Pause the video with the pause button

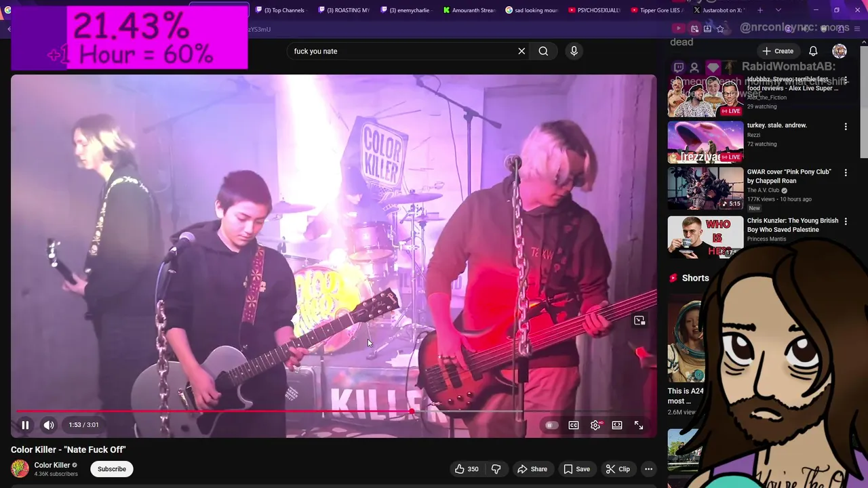(25, 425)
